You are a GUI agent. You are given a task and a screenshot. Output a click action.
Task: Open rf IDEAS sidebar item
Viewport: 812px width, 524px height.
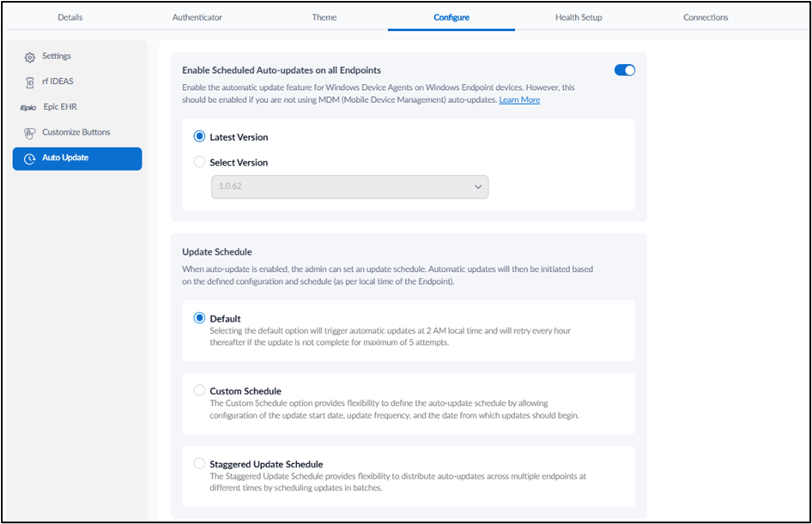tap(77, 81)
